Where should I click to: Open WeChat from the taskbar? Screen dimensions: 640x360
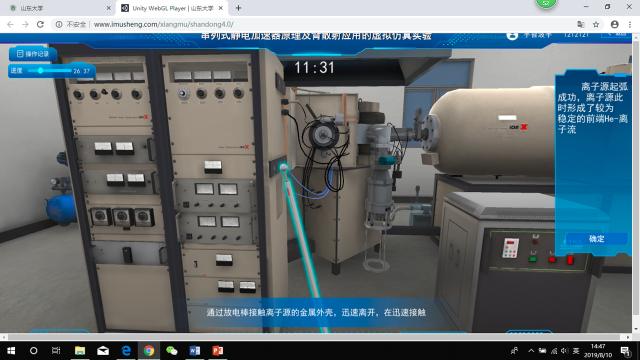point(172,351)
